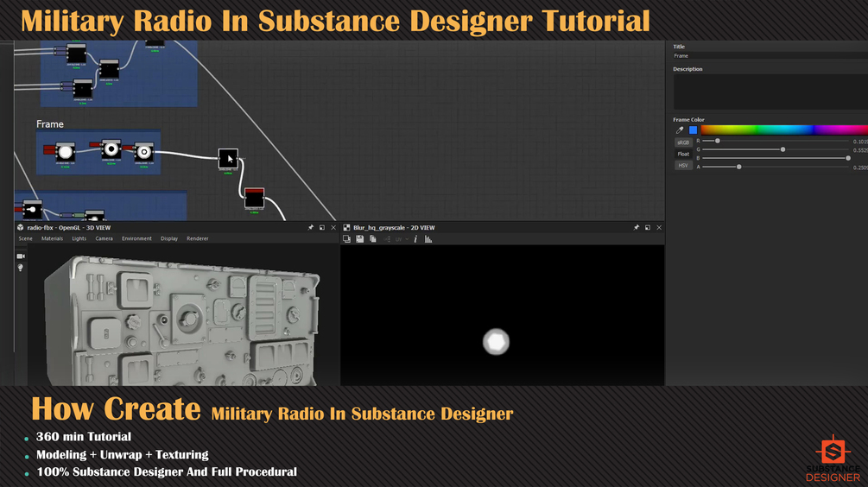Click the duplicate/paste icon in 2D view toolbar
The height and width of the screenshot is (487, 868).
(x=373, y=239)
